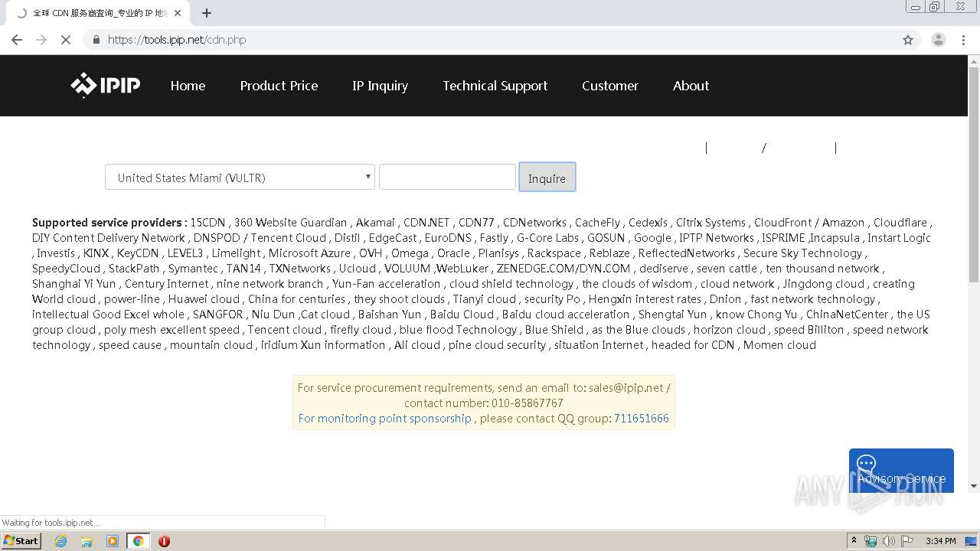Click the 'Fastly' provider text
980x551 pixels.
click(x=494, y=238)
